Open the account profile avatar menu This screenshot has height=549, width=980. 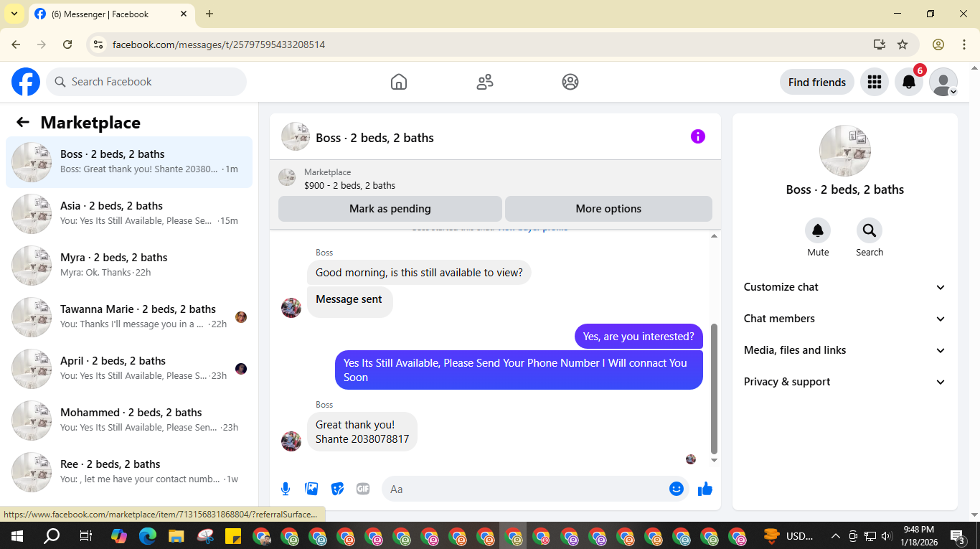[943, 82]
